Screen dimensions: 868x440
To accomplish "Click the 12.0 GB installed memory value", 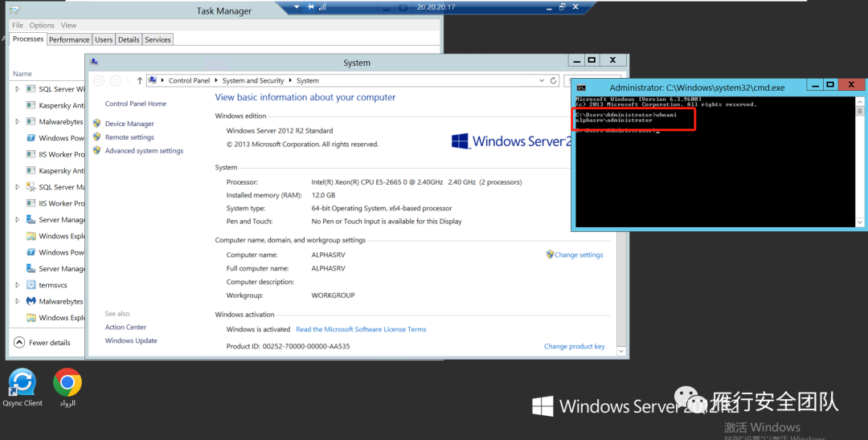I will 323,195.
